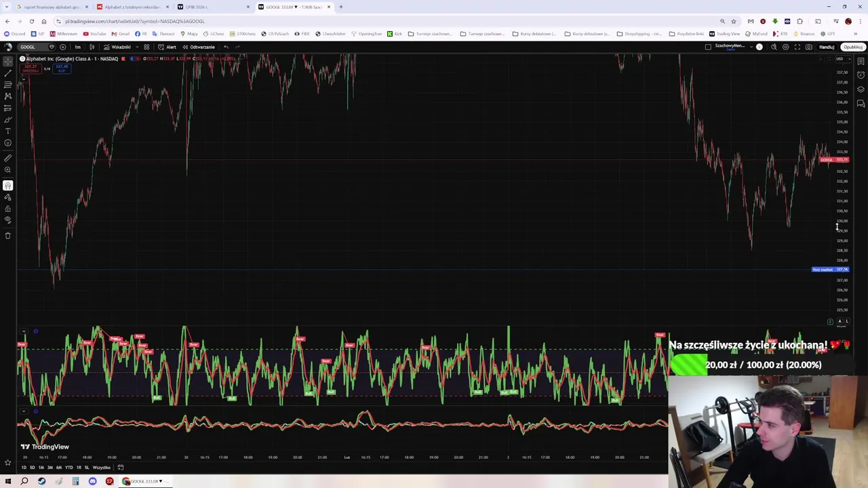Open the 1m interval dropdown
The width and height of the screenshot is (868, 488).
click(77, 47)
